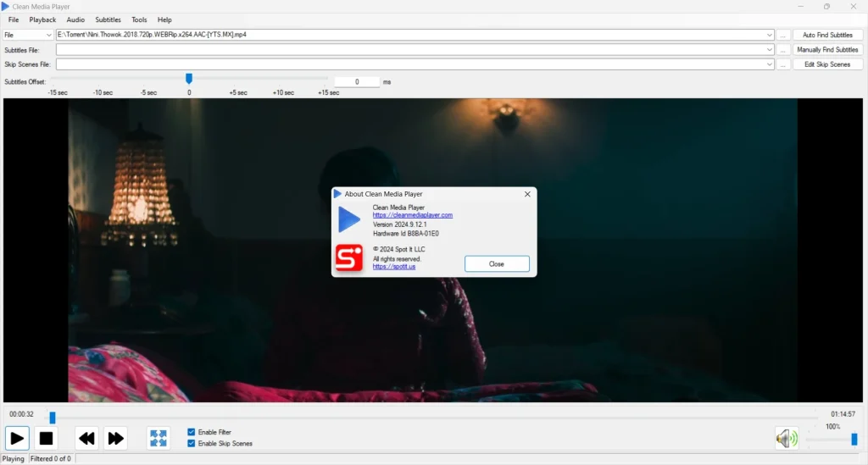
Task: Disable the Enable Filter checkbox
Action: (191, 432)
